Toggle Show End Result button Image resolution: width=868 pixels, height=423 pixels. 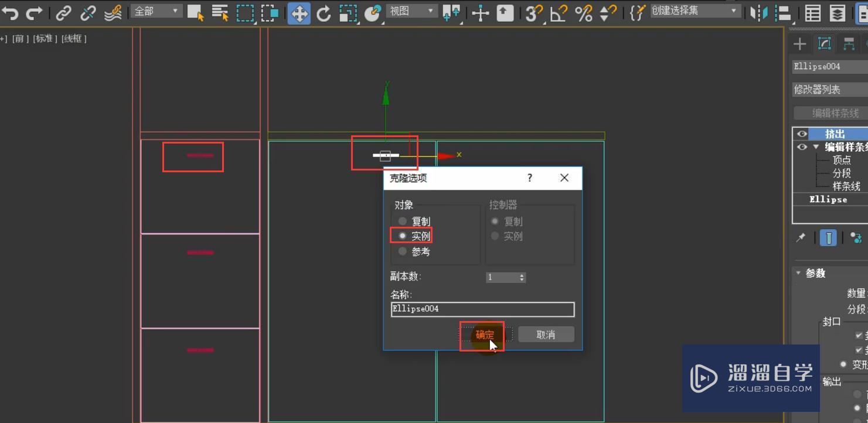coord(828,238)
